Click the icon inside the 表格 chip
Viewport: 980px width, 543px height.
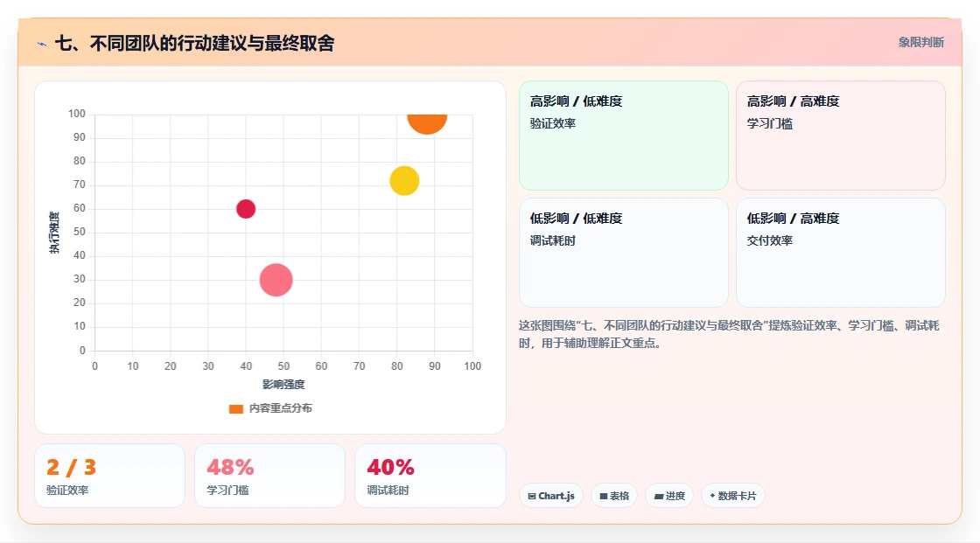604,496
